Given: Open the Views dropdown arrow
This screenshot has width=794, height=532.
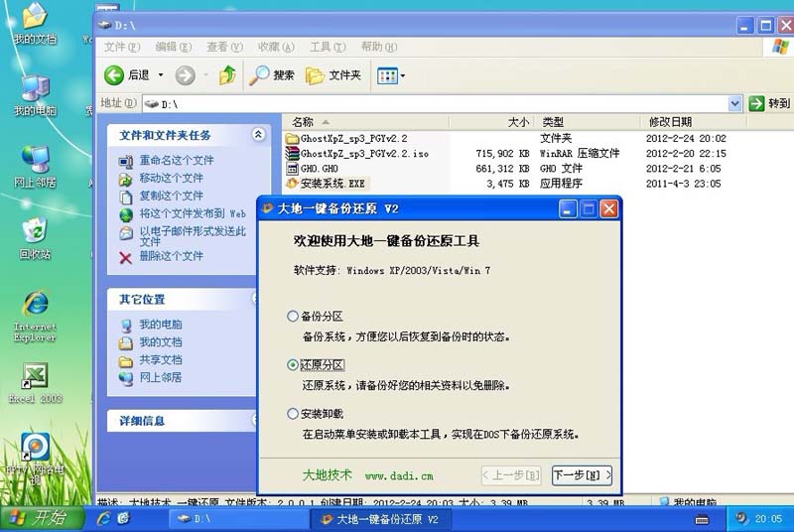Looking at the screenshot, I should (403, 75).
